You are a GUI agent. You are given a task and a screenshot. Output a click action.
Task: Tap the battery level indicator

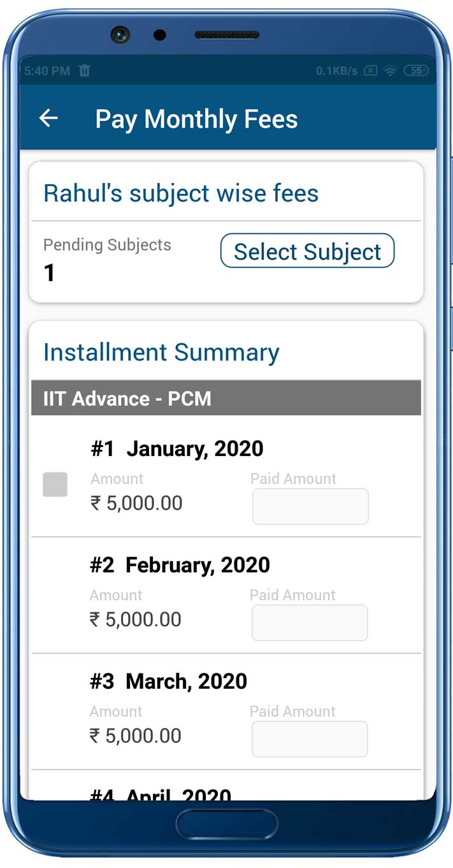click(x=416, y=71)
